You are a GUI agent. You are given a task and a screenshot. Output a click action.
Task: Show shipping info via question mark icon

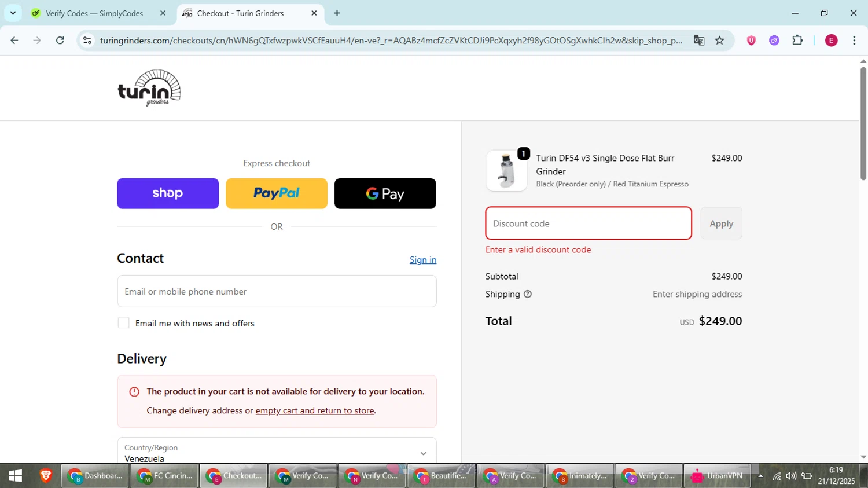pyautogui.click(x=528, y=294)
